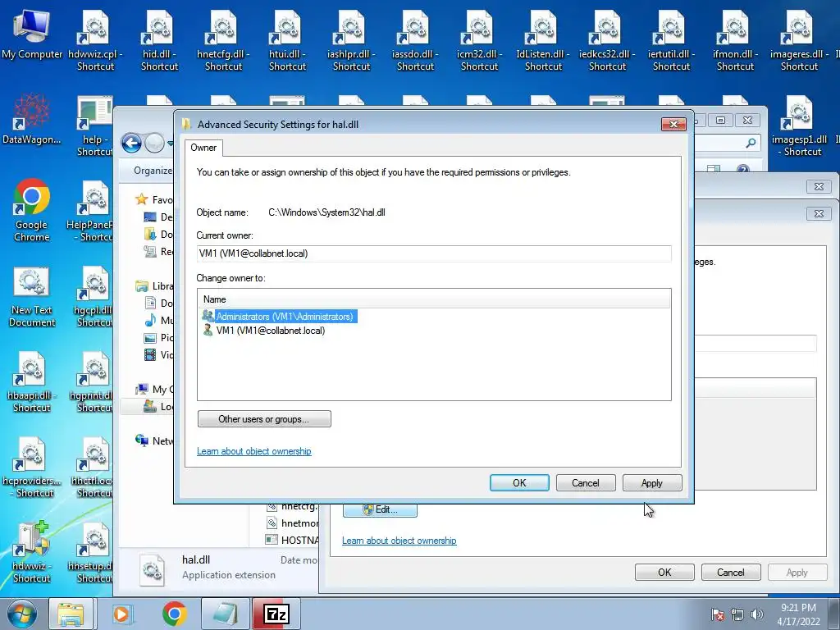Click the taskbar clock showing 9:21 PM
840x630 pixels.
pyautogui.click(x=798, y=614)
